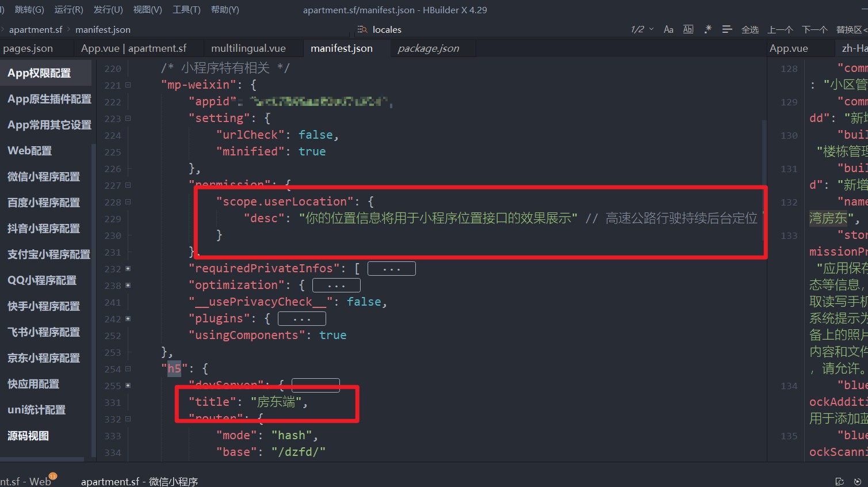Image resolution: width=868 pixels, height=487 pixels.
Task: Collapse scope.userLocation block at line 228
Action: [x=128, y=202]
